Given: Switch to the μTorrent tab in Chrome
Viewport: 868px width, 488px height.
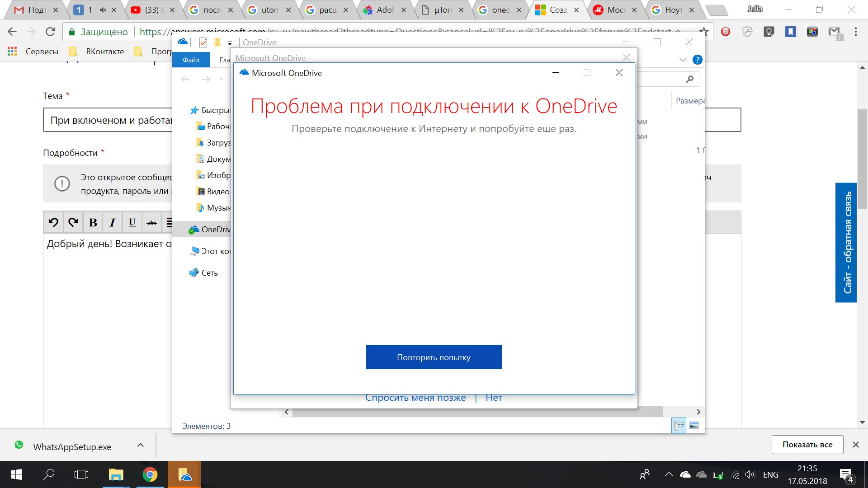Looking at the screenshot, I should [x=442, y=10].
